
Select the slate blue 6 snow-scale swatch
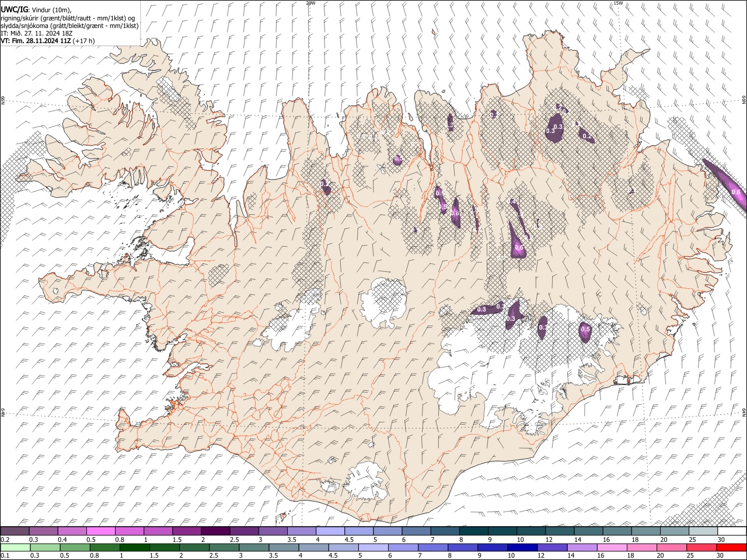[x=417, y=531]
